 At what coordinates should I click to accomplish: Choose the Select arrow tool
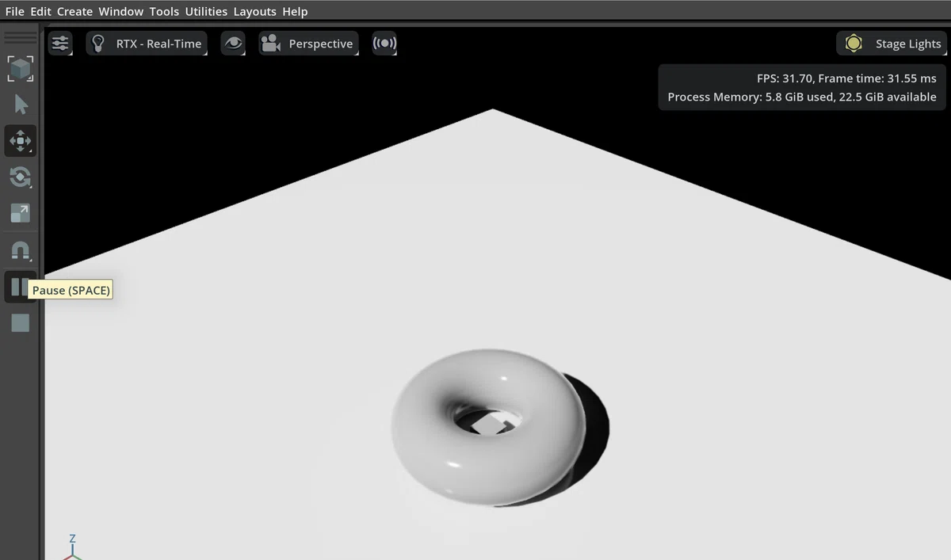(x=21, y=105)
